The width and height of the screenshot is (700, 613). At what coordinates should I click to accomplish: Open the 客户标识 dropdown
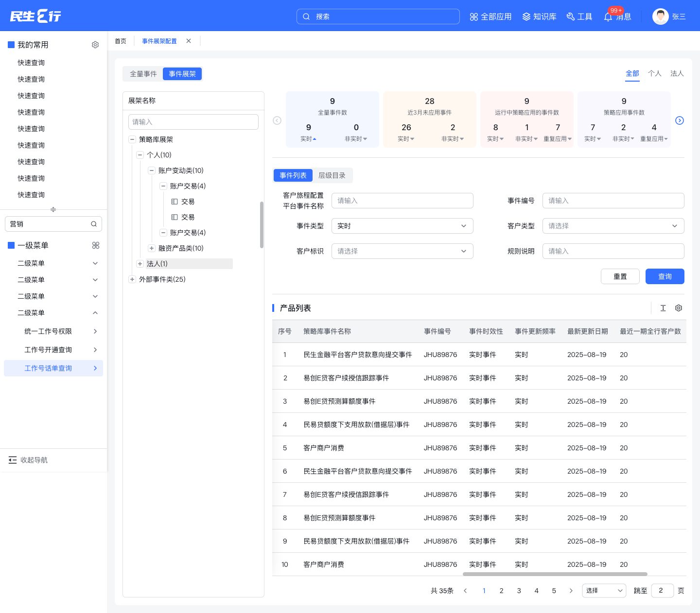pyautogui.click(x=402, y=251)
